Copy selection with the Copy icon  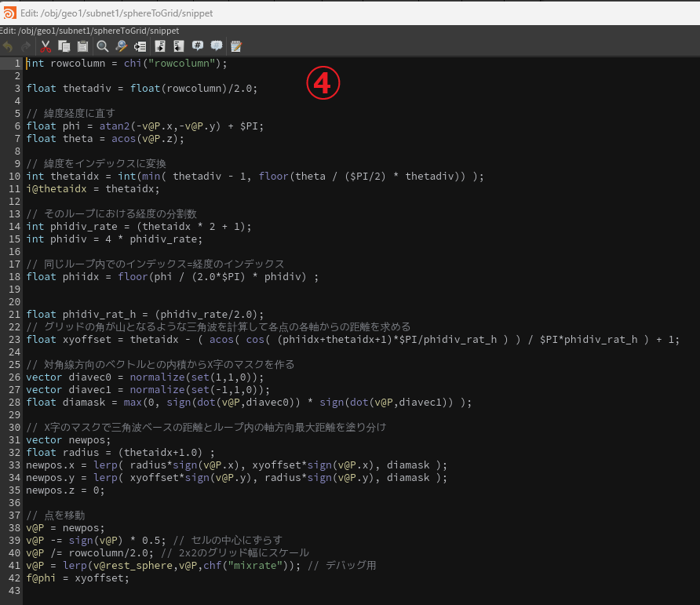point(64,46)
